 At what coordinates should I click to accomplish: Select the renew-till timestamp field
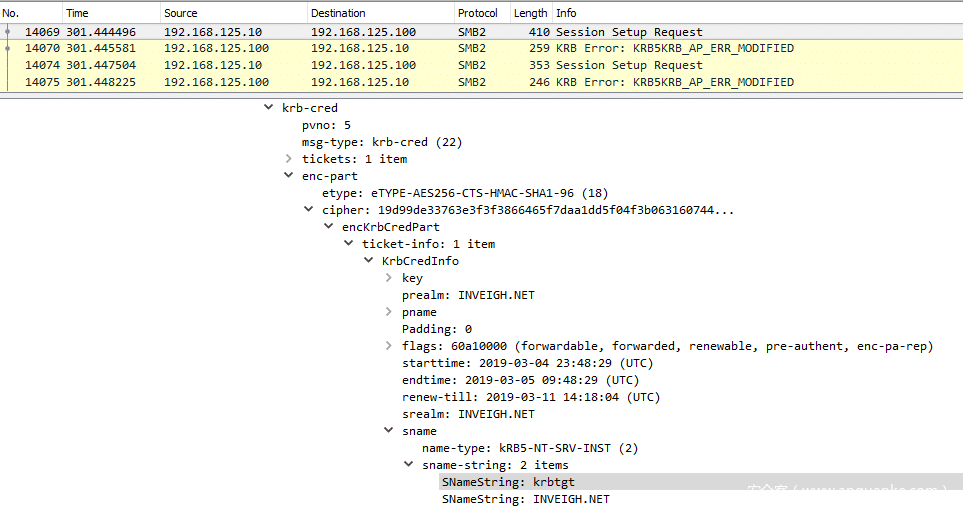[531, 397]
